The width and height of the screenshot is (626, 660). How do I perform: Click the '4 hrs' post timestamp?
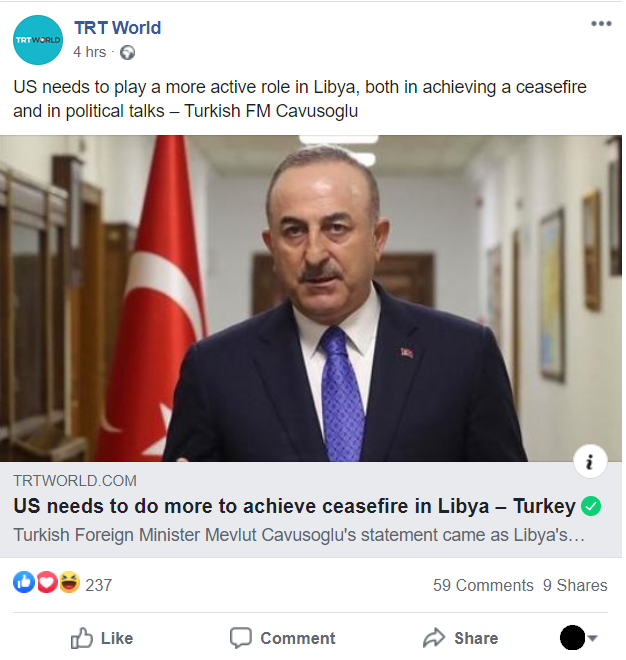pyautogui.click(x=90, y=52)
